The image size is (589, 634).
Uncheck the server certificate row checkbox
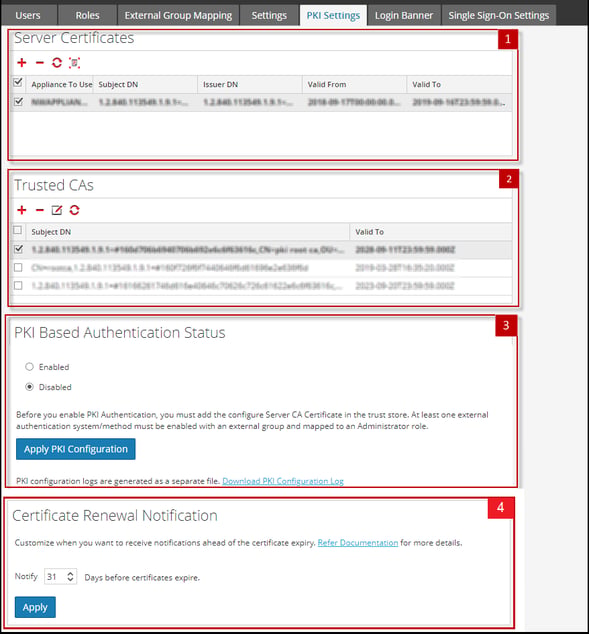click(18, 101)
